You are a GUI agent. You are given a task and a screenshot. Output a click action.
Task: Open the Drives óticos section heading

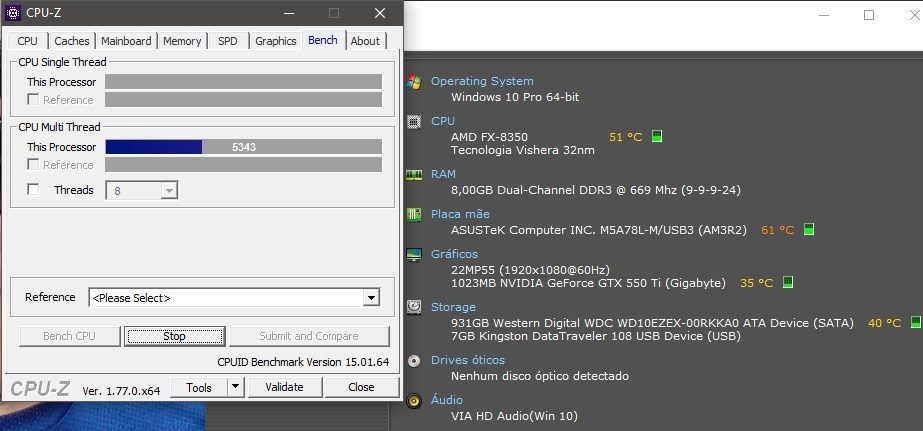click(x=468, y=360)
